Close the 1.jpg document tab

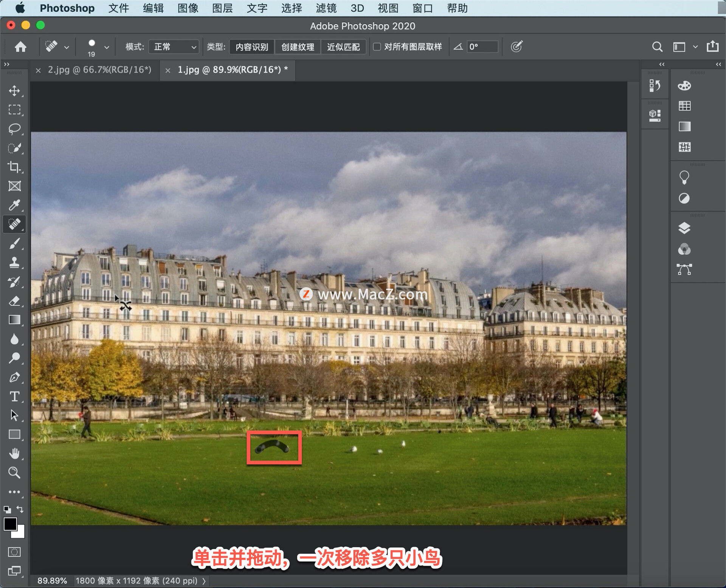coord(168,70)
